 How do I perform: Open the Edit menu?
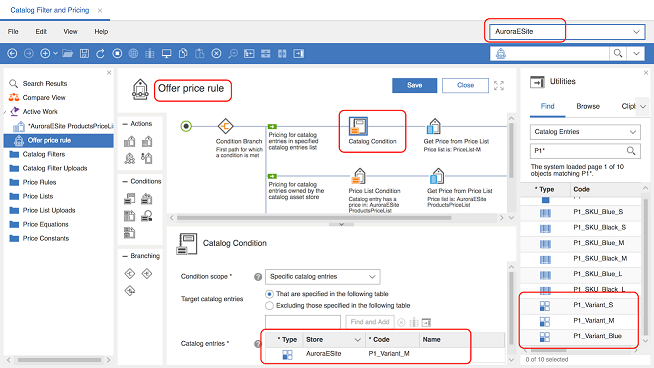point(41,32)
